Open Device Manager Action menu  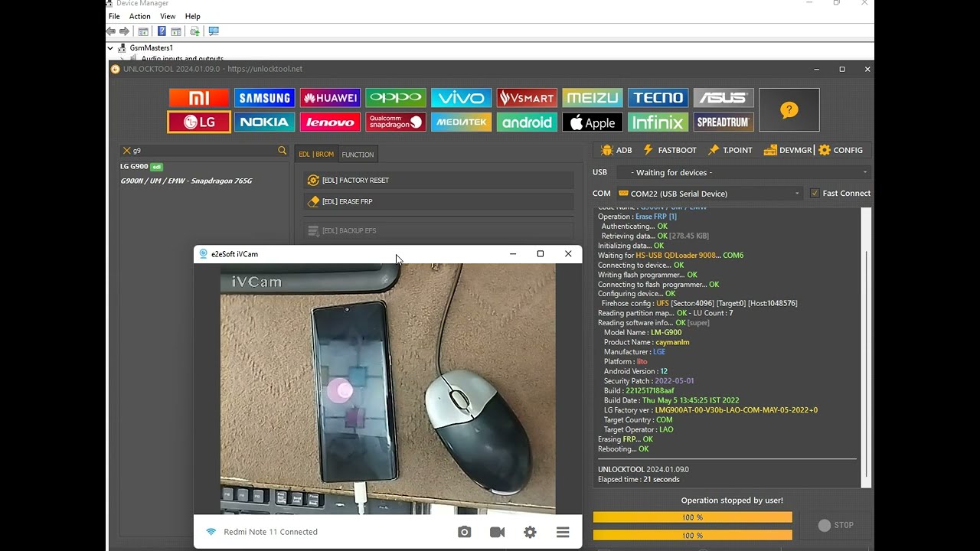[x=140, y=16]
